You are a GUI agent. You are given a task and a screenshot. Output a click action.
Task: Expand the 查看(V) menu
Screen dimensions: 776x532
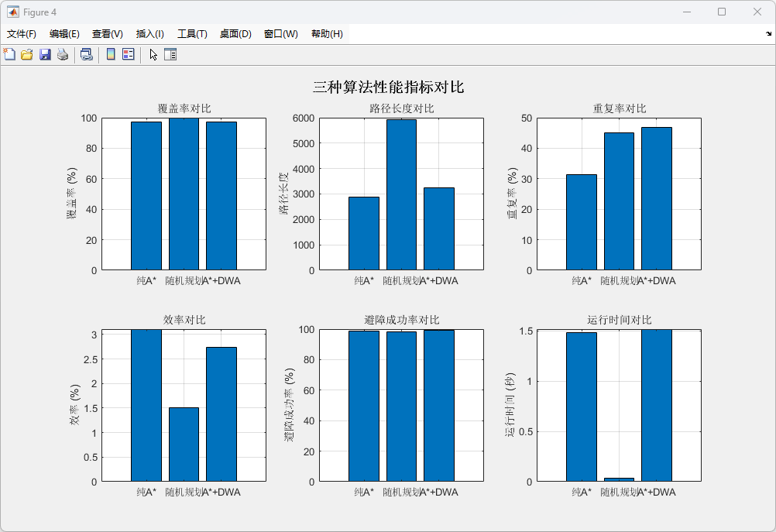(108, 34)
